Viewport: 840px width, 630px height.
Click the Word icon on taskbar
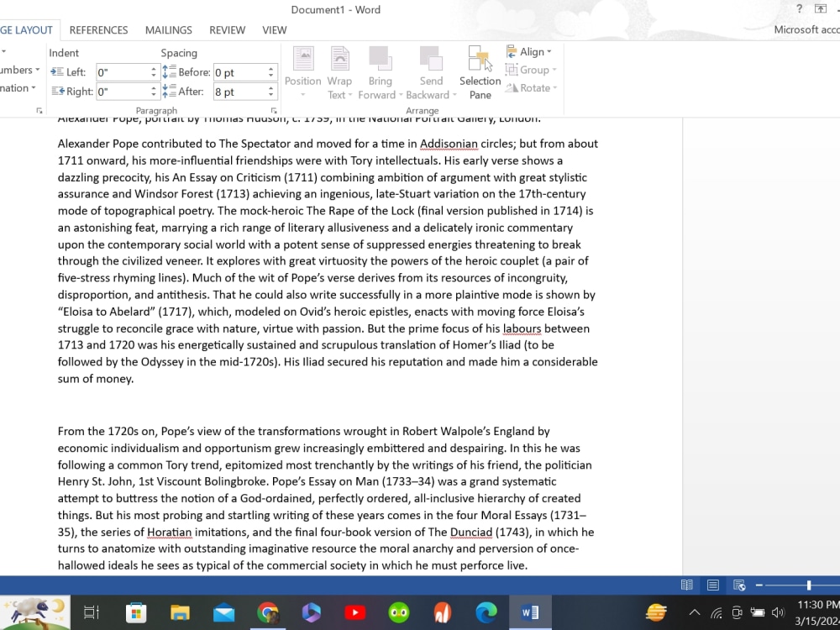(530, 612)
